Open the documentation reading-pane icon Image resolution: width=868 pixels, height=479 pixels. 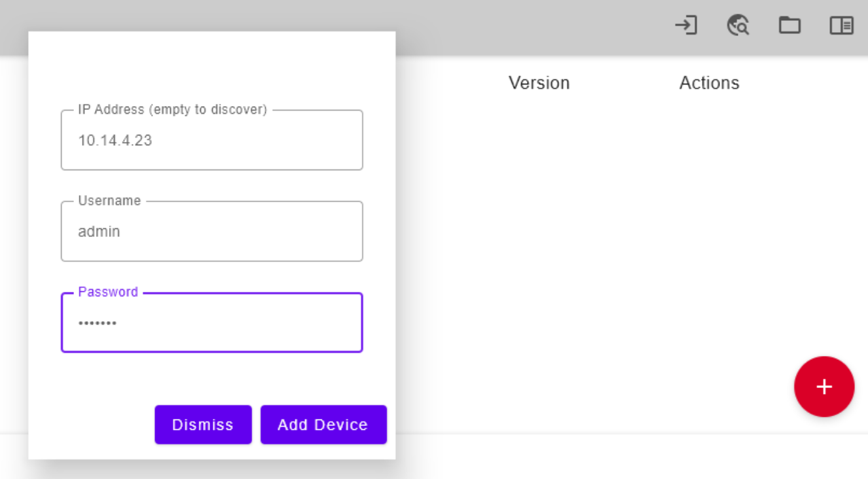coord(841,26)
